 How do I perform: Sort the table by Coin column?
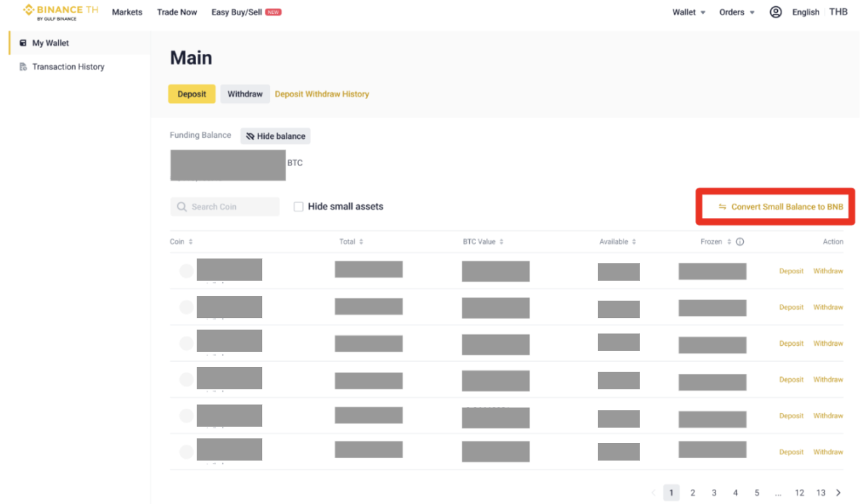[x=181, y=241]
